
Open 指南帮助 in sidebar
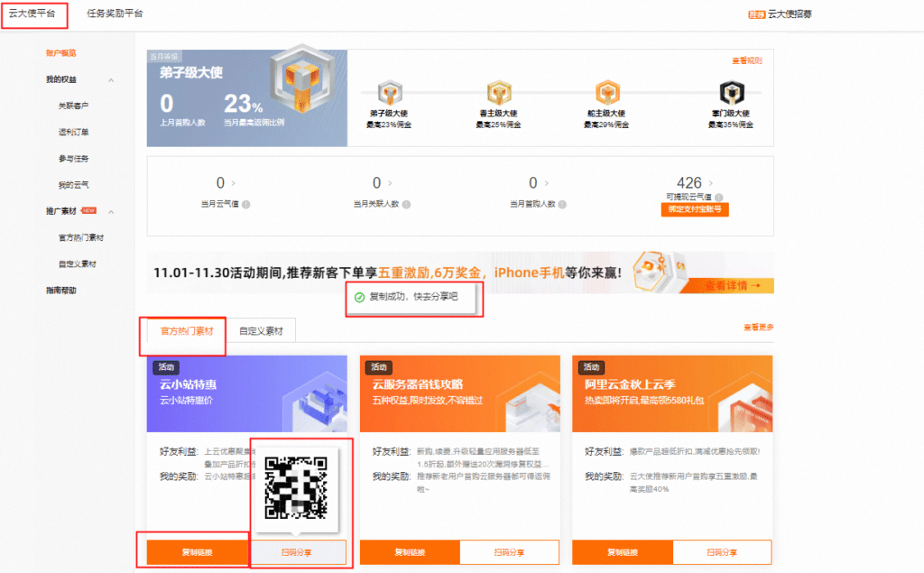(x=61, y=291)
